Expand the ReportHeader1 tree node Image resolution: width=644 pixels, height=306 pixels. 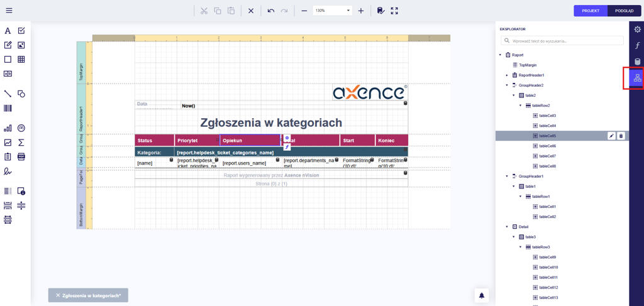[x=507, y=75]
